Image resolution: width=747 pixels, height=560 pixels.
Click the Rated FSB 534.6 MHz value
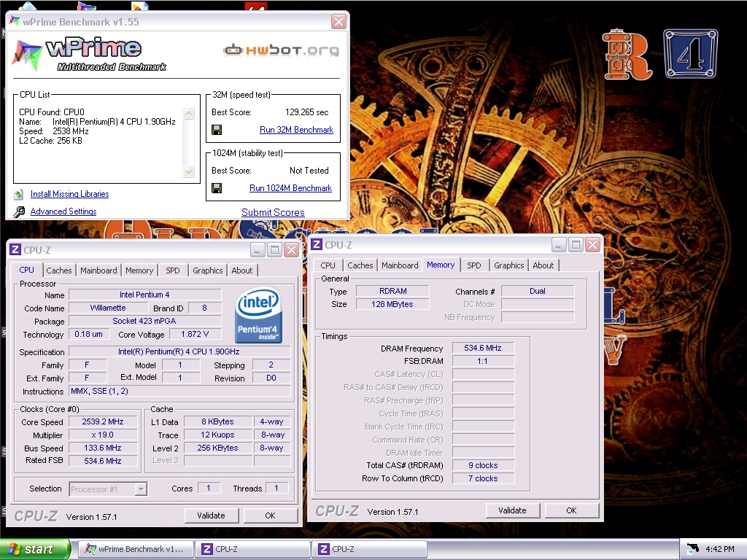click(x=103, y=461)
